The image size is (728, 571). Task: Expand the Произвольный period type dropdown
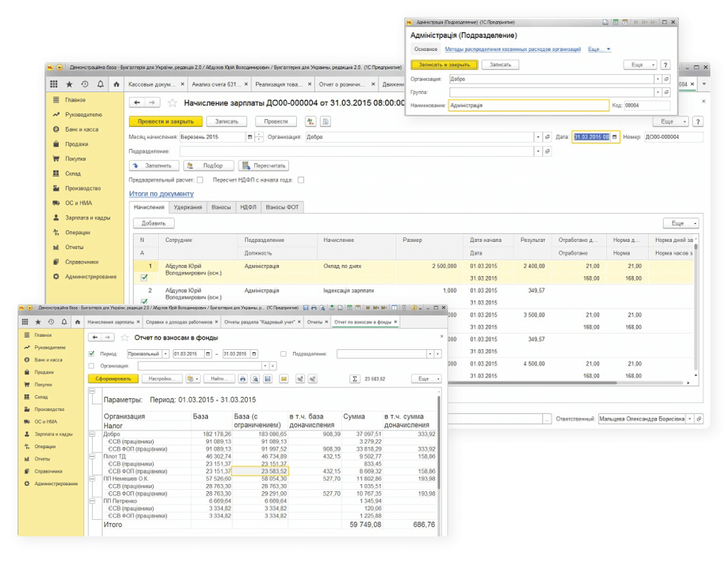coord(165,354)
